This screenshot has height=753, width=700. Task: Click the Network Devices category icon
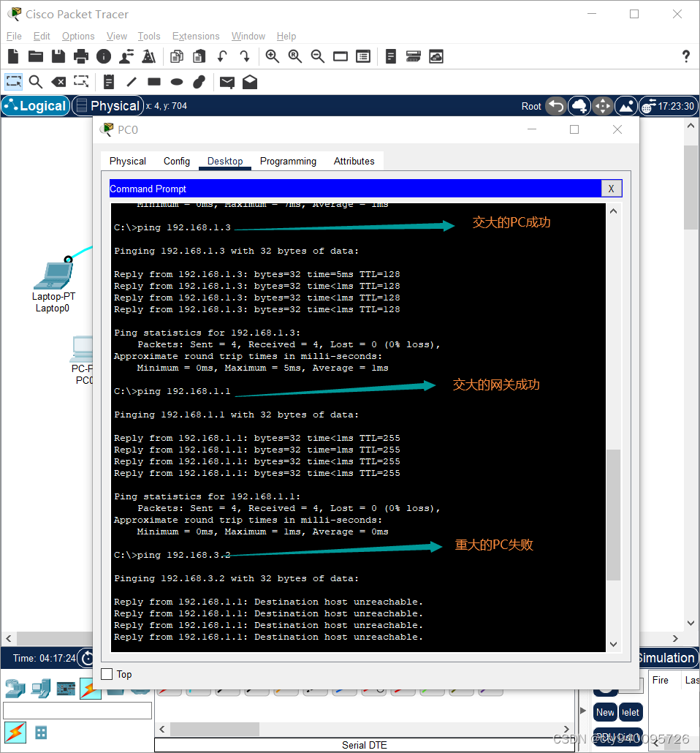15,689
